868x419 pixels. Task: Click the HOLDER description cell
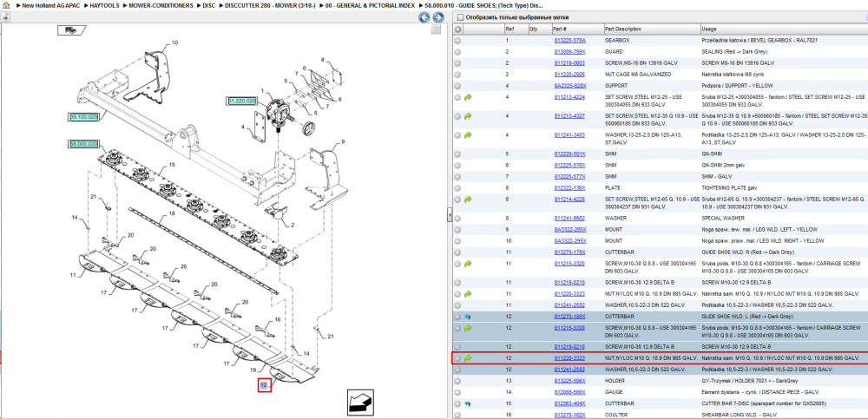(x=651, y=381)
